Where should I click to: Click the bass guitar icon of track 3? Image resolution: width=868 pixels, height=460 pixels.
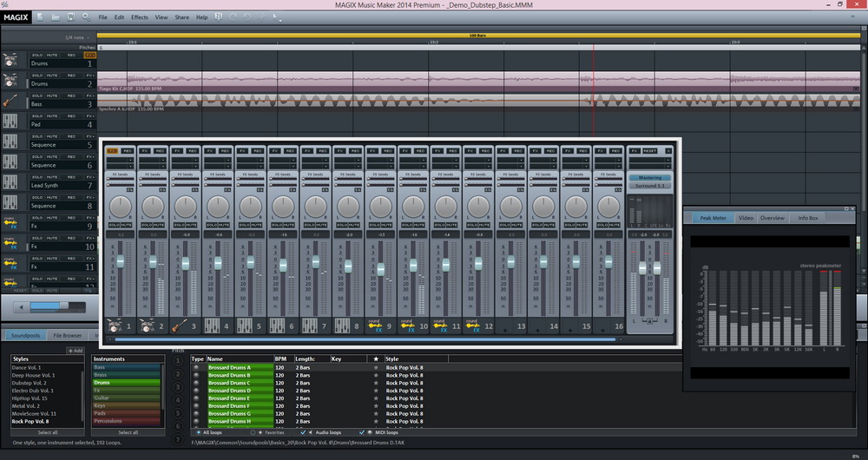pyautogui.click(x=10, y=101)
